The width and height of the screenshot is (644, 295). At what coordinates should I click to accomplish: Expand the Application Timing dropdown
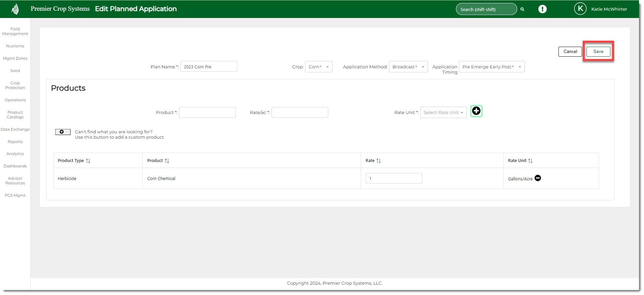(x=520, y=67)
